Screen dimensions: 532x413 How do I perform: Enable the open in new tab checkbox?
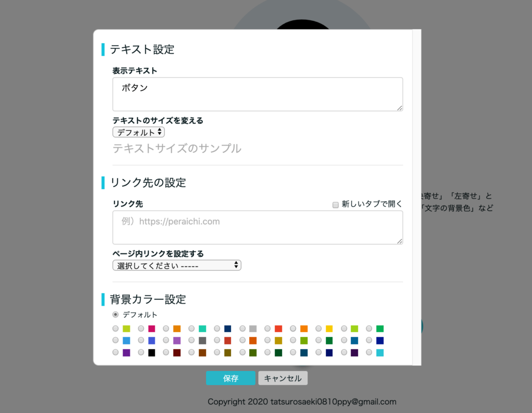coord(335,205)
